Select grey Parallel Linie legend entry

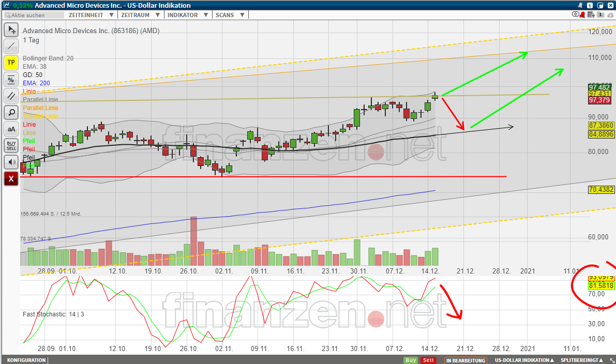click(40, 99)
